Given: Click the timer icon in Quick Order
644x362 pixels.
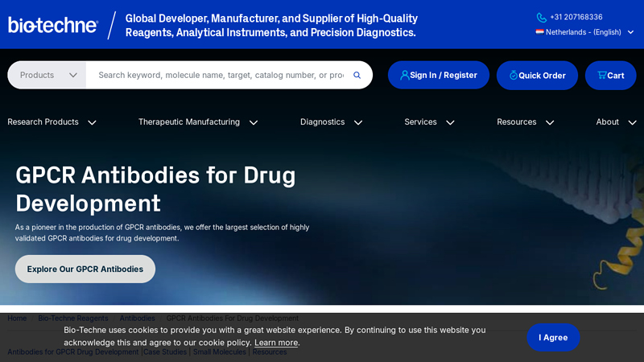Looking at the screenshot, I should [514, 75].
